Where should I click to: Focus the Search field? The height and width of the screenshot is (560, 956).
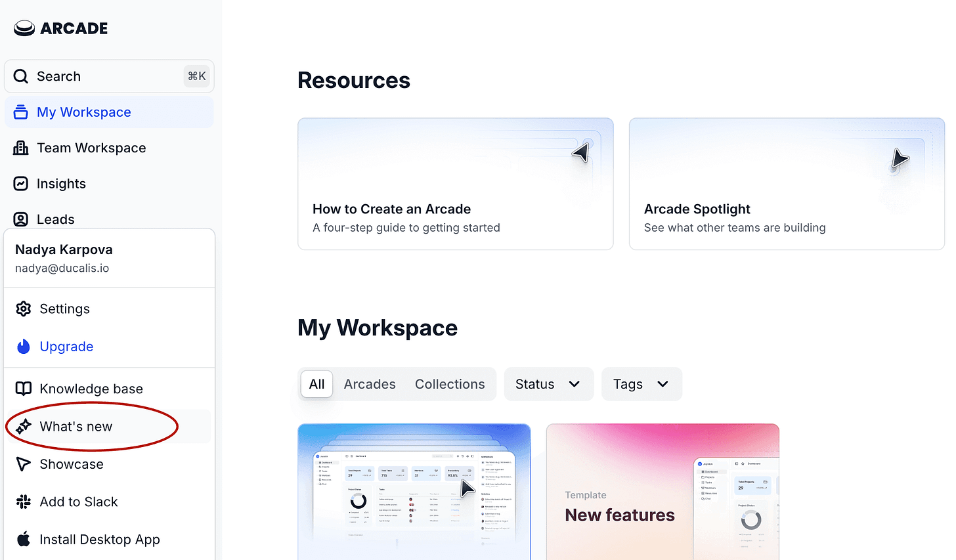tap(109, 76)
